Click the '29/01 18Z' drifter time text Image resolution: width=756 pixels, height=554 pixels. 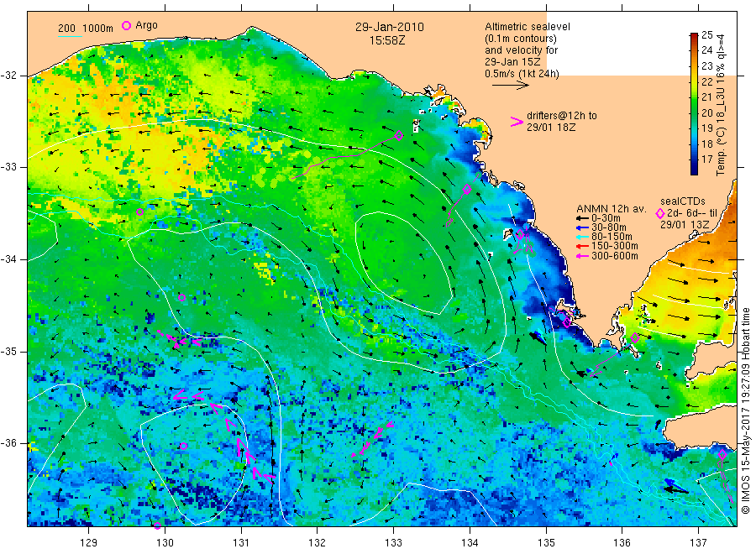(x=550, y=128)
